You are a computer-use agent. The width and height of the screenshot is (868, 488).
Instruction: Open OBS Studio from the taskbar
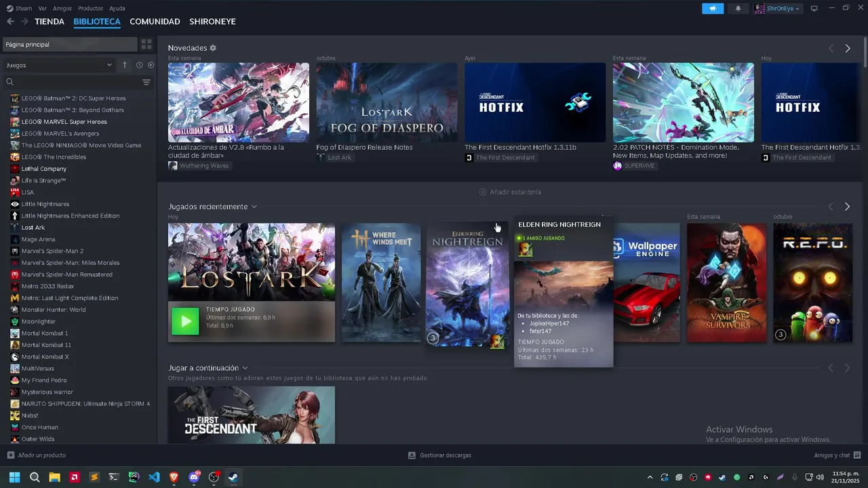[214, 477]
